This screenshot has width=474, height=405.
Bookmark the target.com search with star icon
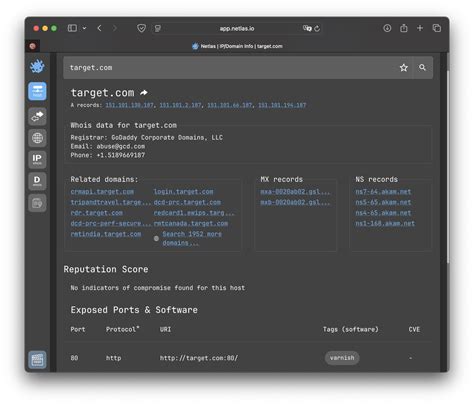[404, 68]
